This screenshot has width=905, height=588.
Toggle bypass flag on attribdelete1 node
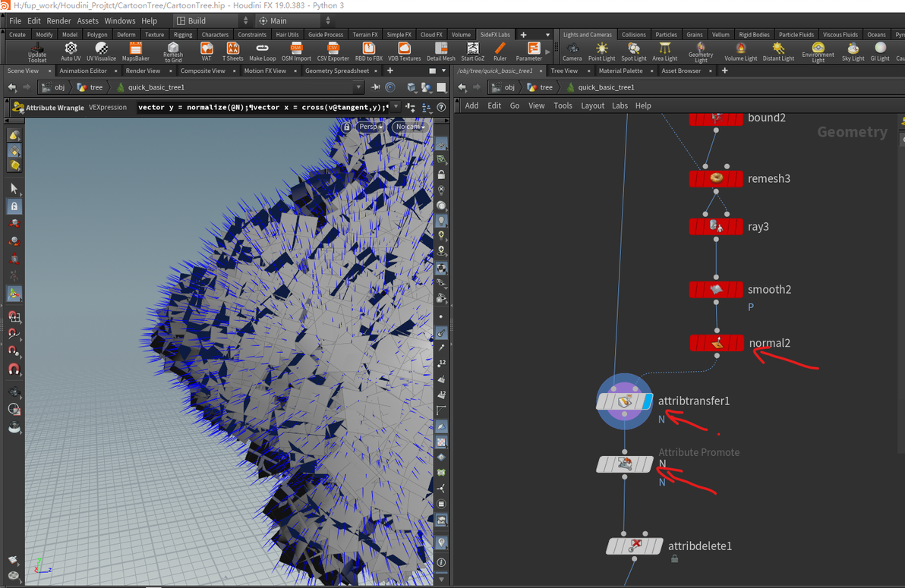(x=612, y=546)
